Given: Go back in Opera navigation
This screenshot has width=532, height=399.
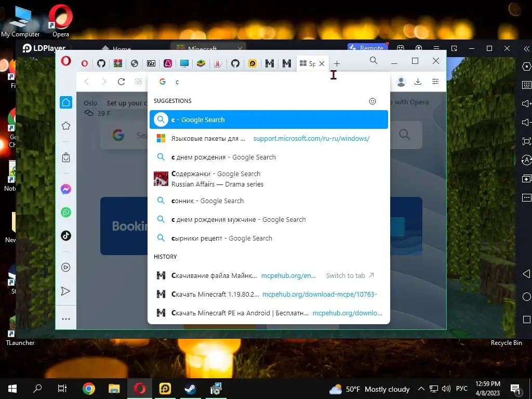Looking at the screenshot, I should point(87,82).
